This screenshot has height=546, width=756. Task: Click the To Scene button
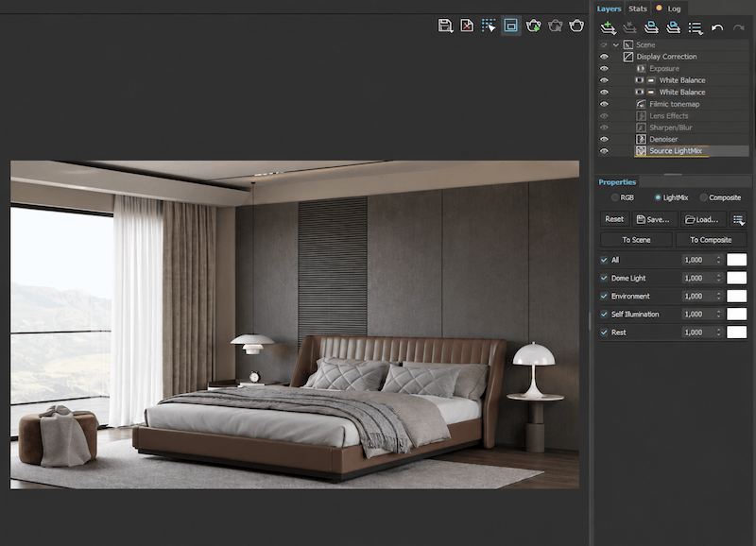(x=636, y=240)
